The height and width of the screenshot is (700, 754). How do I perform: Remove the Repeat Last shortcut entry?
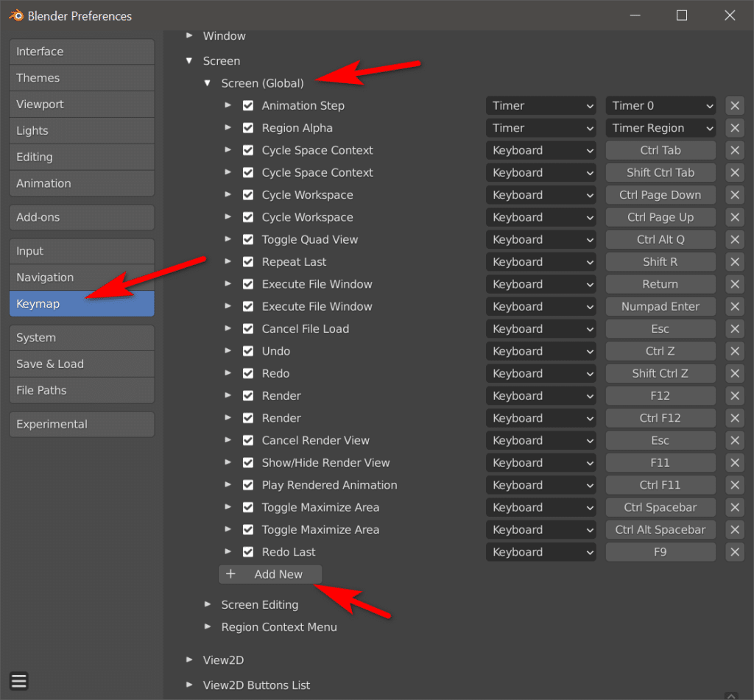pyautogui.click(x=735, y=262)
